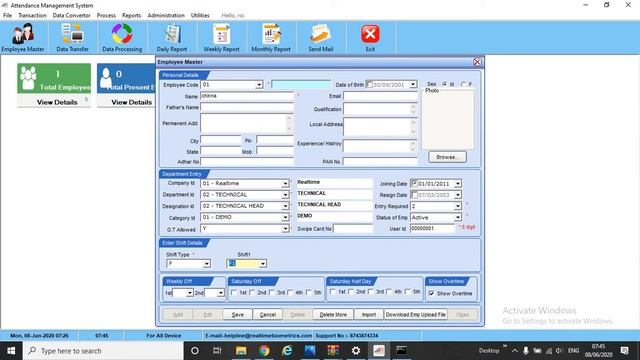Open the Shift1 dropdown

click(x=262, y=264)
